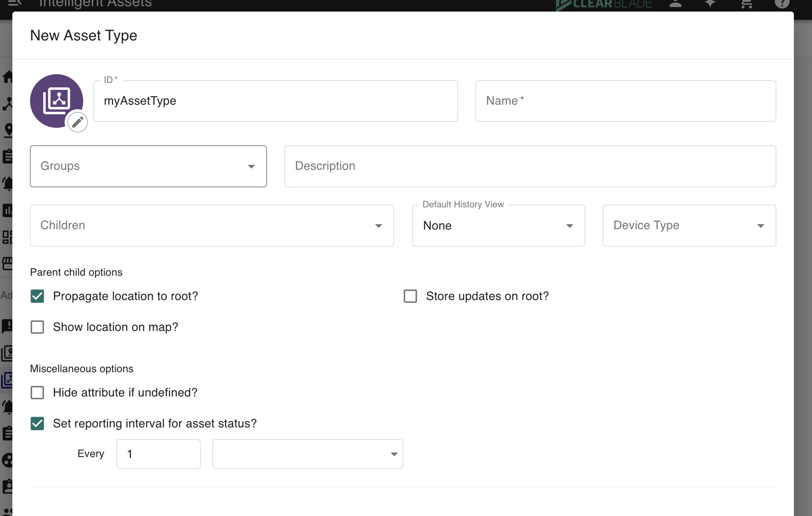Image resolution: width=812 pixels, height=516 pixels.
Task: Click the ClearBlade logo
Action: (604, 5)
